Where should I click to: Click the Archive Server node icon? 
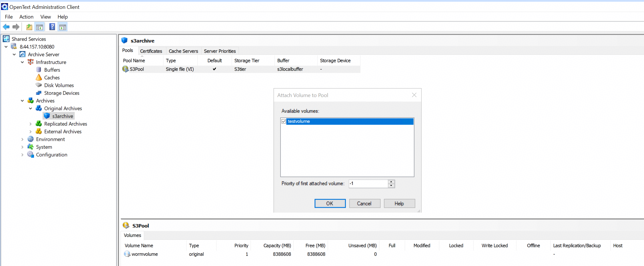[22, 54]
